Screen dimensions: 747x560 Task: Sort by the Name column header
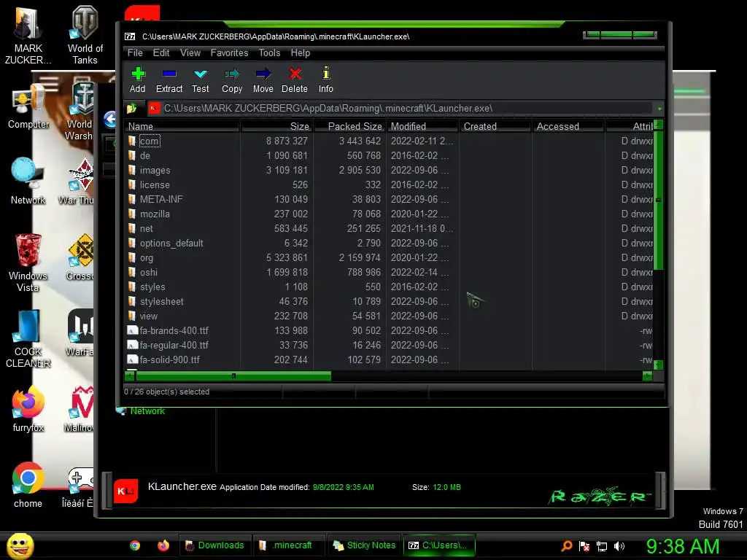(x=182, y=126)
